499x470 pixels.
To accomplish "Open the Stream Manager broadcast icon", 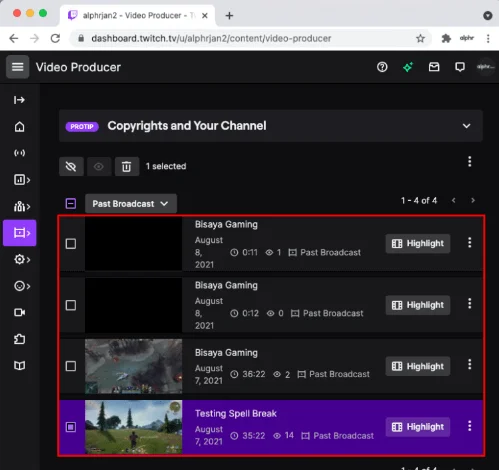I will point(19,153).
